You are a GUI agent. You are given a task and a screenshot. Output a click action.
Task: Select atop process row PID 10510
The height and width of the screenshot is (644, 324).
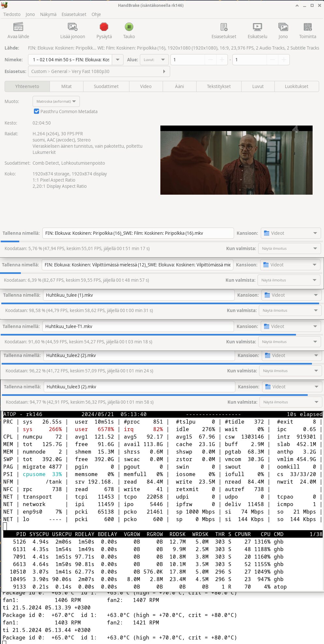coord(162,572)
